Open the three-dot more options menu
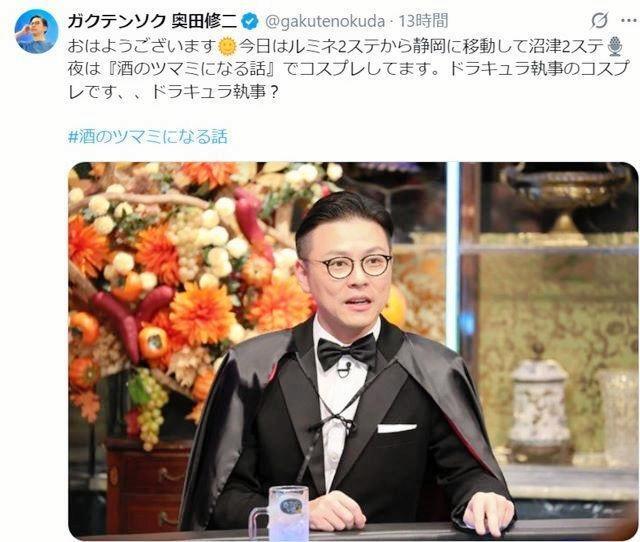The image size is (640, 542). coord(629,21)
